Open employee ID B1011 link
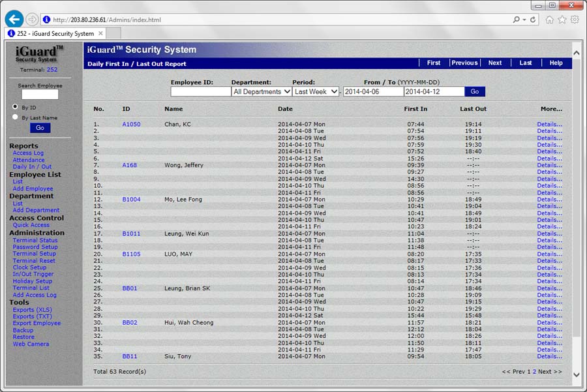Image resolution: width=587 pixels, height=392 pixels. point(131,234)
